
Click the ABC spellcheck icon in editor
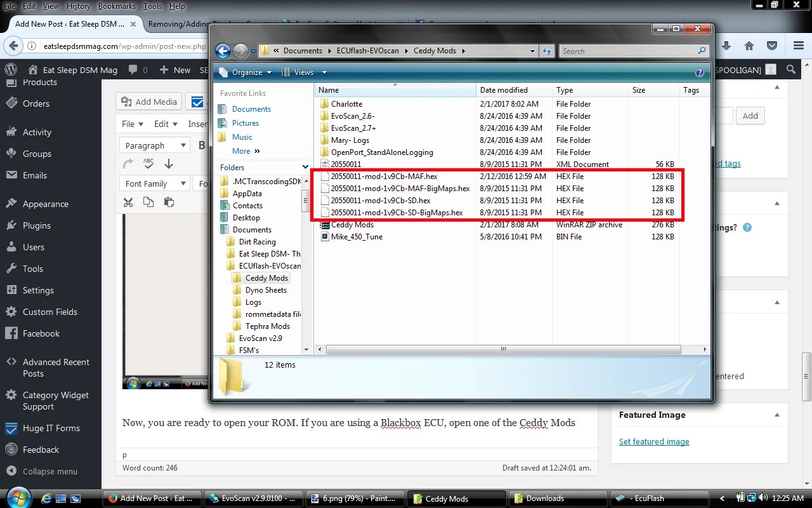pos(148,164)
